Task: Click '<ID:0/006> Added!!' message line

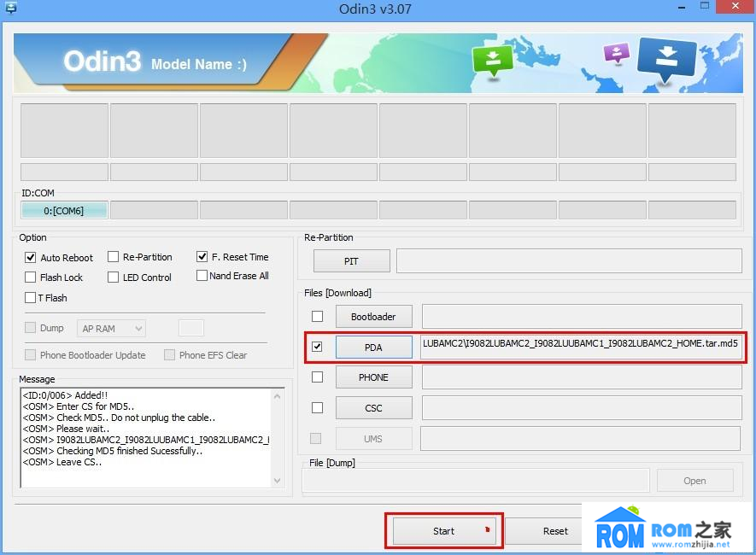Action: click(65, 395)
